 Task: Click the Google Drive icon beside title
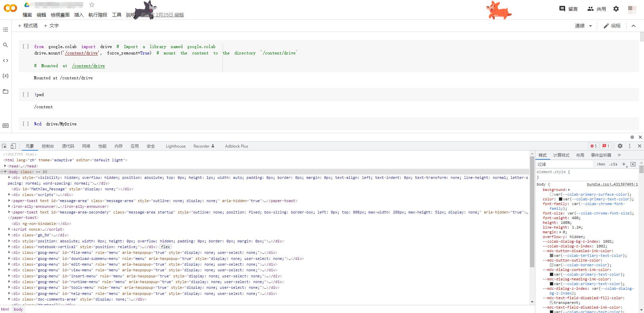[x=27, y=5]
